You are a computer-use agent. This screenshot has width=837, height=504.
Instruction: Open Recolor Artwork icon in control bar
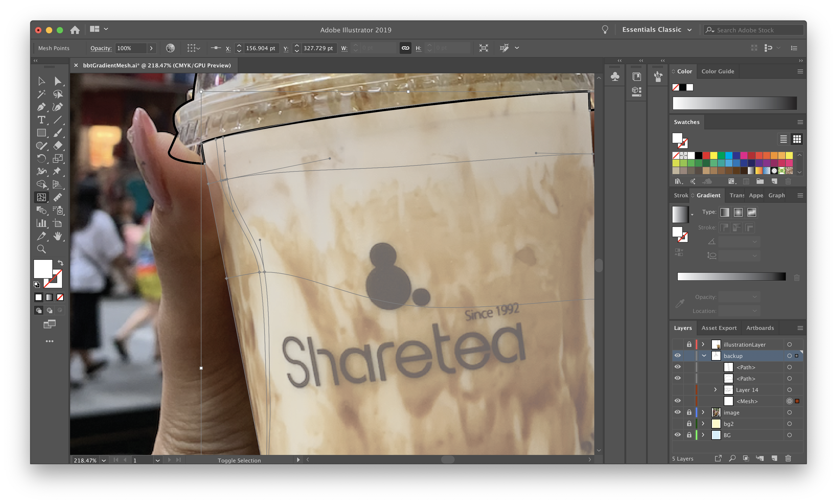tap(170, 48)
